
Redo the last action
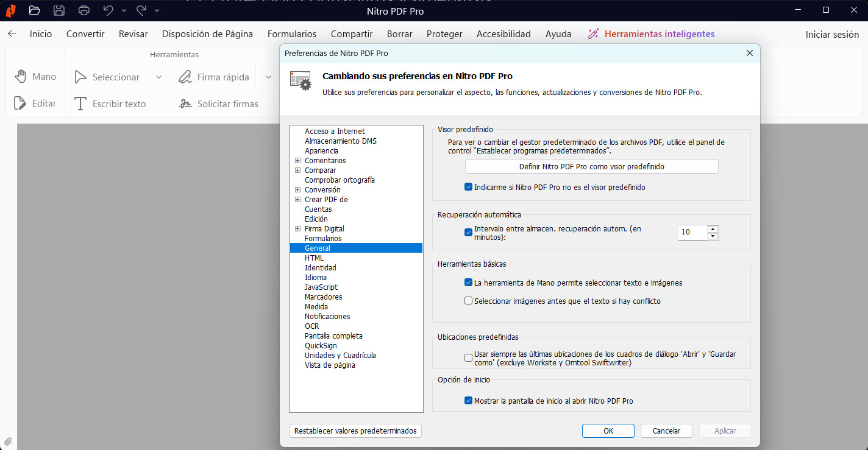pyautogui.click(x=141, y=10)
